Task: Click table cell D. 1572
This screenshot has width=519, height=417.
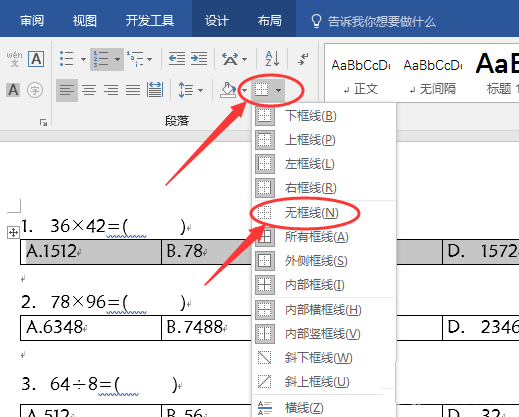Action: 481,252
